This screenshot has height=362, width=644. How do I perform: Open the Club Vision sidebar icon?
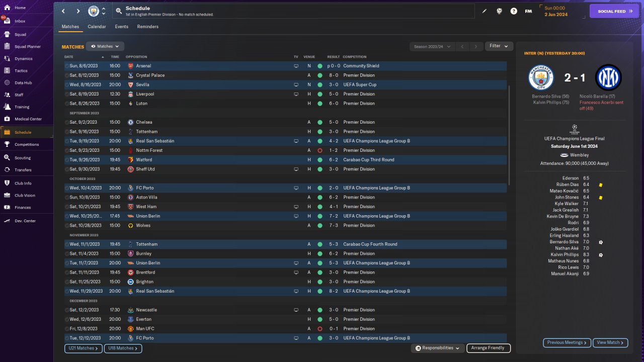coord(7,195)
